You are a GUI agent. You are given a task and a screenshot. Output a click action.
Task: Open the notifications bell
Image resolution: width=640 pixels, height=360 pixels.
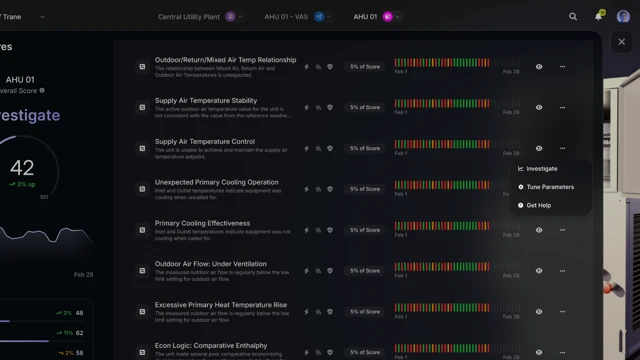[x=598, y=16]
